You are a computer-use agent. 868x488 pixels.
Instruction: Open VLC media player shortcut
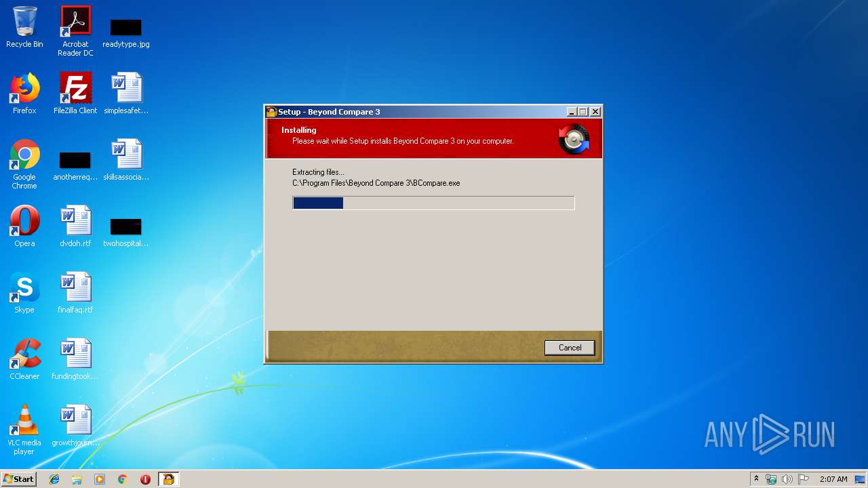click(24, 430)
